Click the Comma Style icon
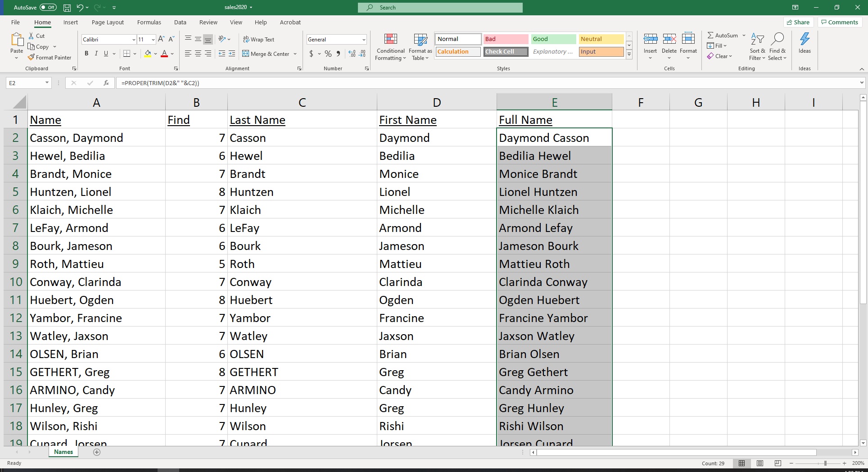The image size is (868, 472). click(338, 54)
